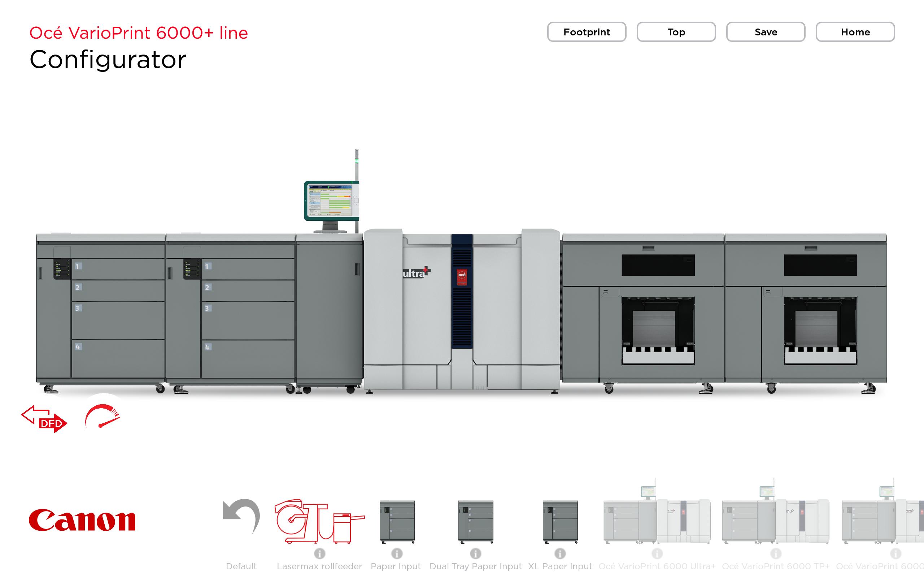The height and width of the screenshot is (578, 924).
Task: Click the Canon logo
Action: (x=82, y=520)
